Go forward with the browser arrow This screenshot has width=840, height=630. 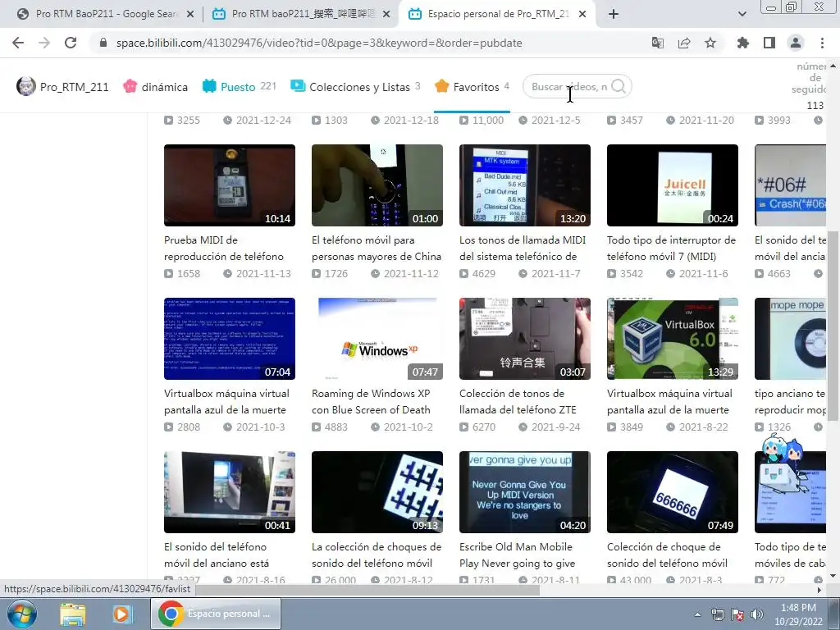click(x=44, y=43)
